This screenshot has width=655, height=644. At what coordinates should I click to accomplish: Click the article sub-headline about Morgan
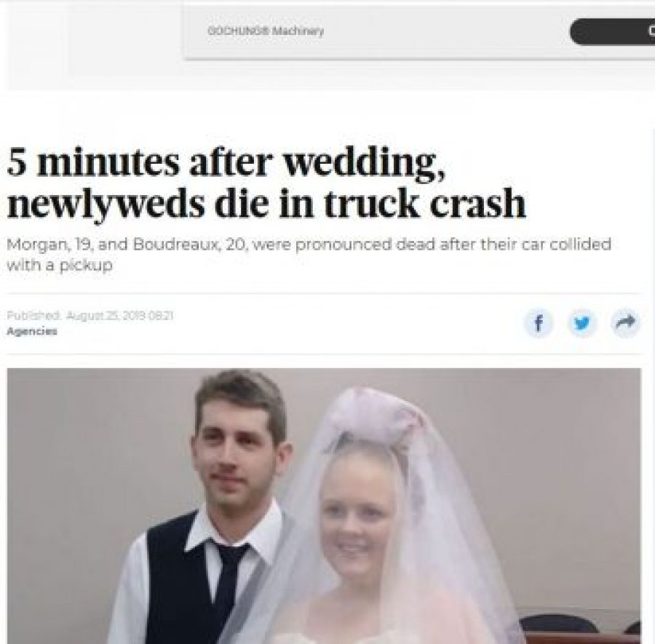[309, 254]
